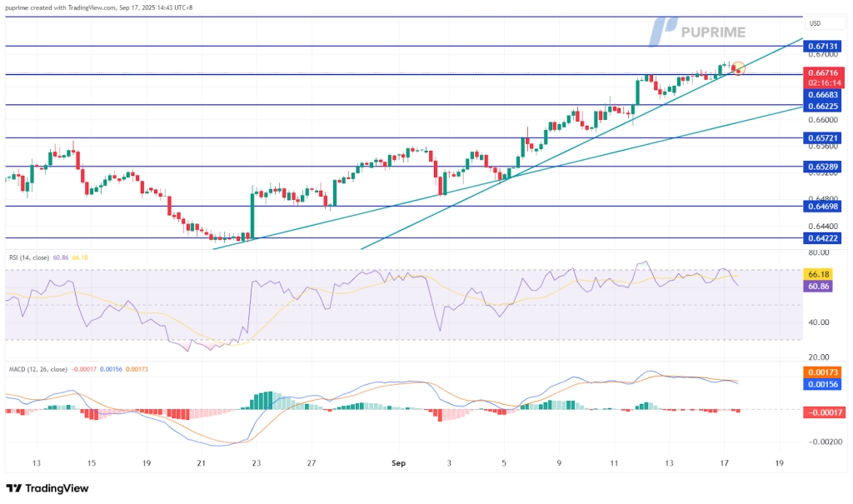Image resolution: width=853 pixels, height=504 pixels.
Task: Click the TradingView logo at bottom left
Action: click(x=47, y=488)
